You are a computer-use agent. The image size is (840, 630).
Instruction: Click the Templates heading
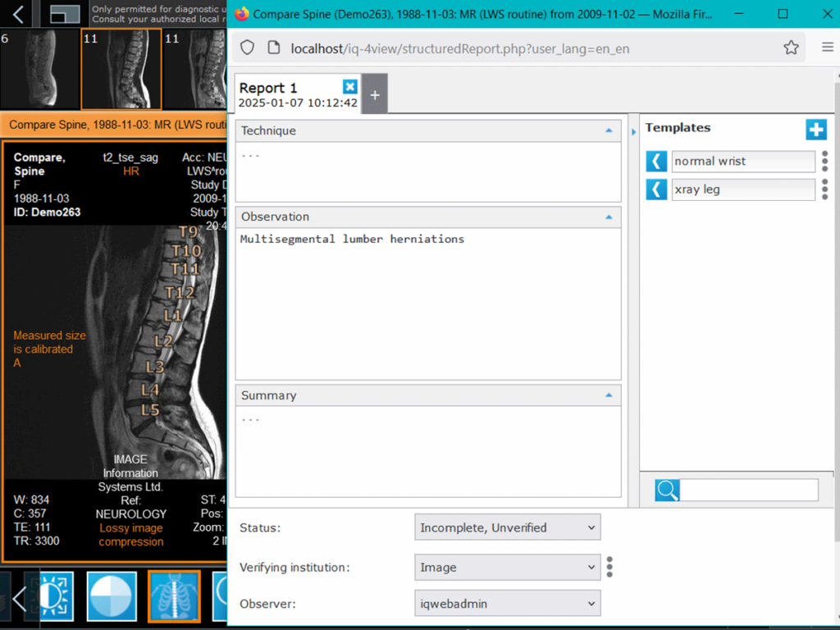point(678,127)
